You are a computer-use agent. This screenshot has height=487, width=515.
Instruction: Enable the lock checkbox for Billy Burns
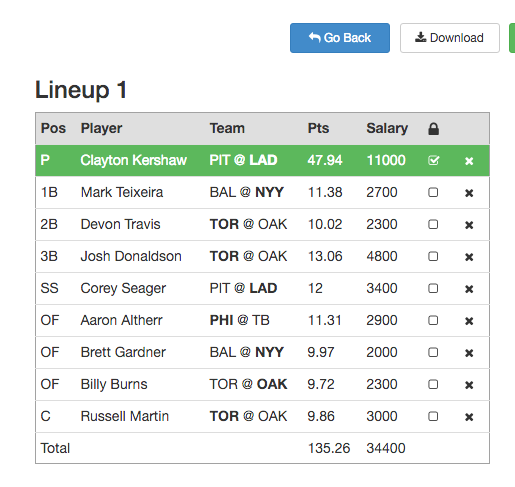(x=433, y=384)
